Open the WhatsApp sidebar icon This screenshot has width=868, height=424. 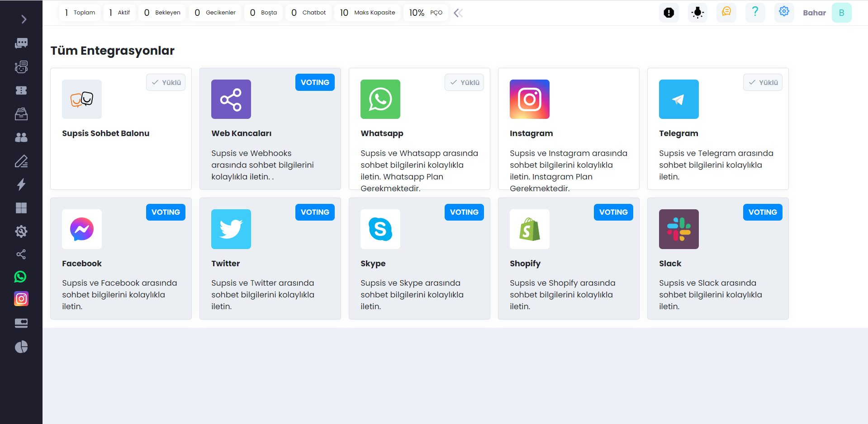pyautogui.click(x=20, y=277)
